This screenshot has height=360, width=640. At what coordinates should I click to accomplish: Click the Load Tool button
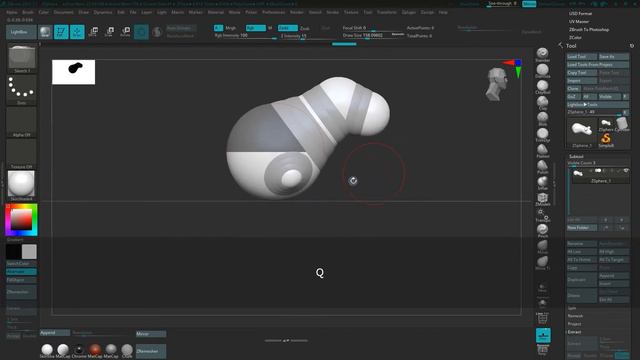pyautogui.click(x=582, y=56)
